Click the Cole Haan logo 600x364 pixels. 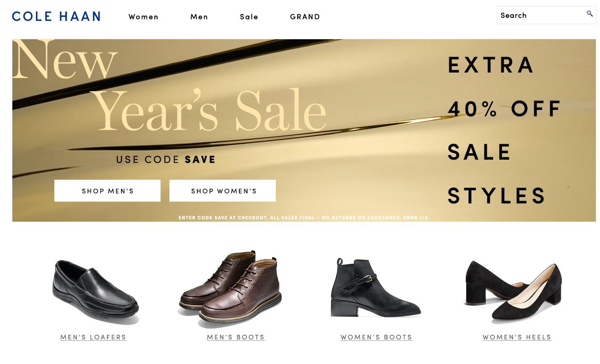tap(56, 16)
